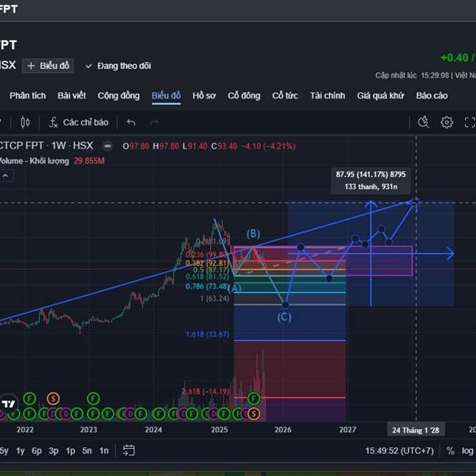The image size is (476, 476).
Task: Click the TradingView logo on the chart
Action: coord(9,404)
